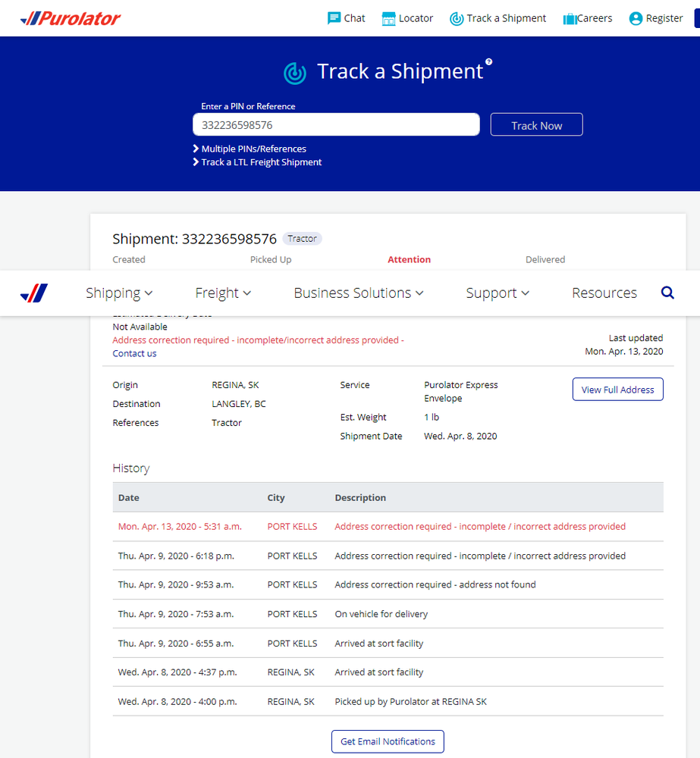700x758 pixels.
Task: Click the Track a Shipment radar icon
Action: coord(457,19)
